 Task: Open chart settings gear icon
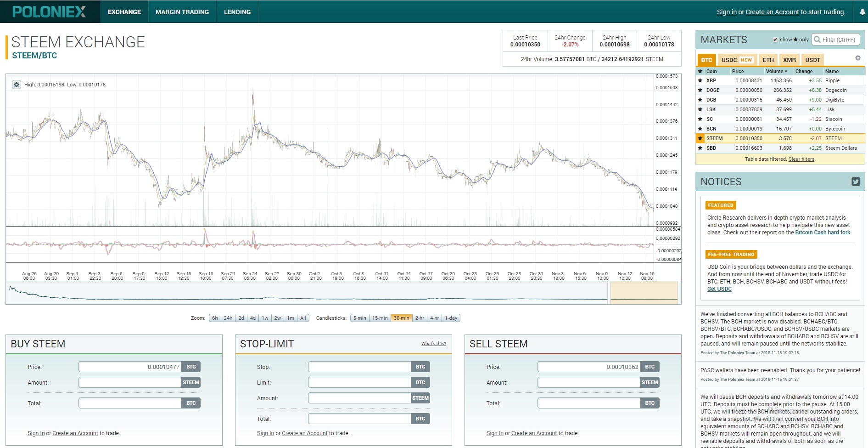(17, 85)
